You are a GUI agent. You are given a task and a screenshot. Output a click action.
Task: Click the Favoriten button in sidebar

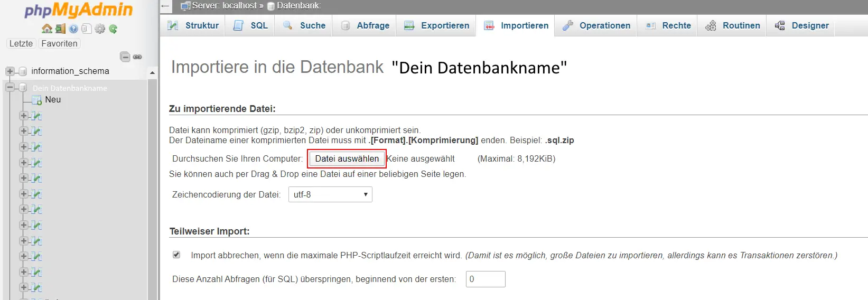click(59, 43)
